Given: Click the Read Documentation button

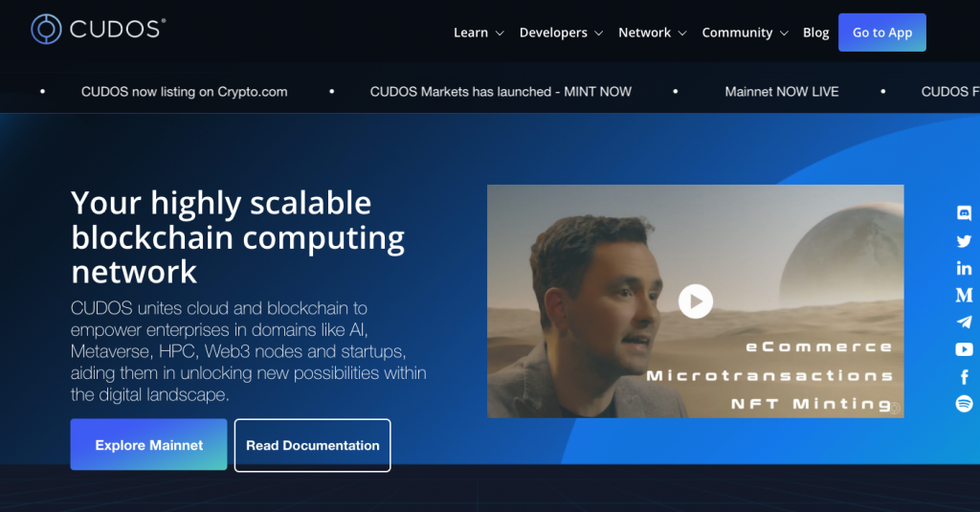Looking at the screenshot, I should (x=313, y=445).
